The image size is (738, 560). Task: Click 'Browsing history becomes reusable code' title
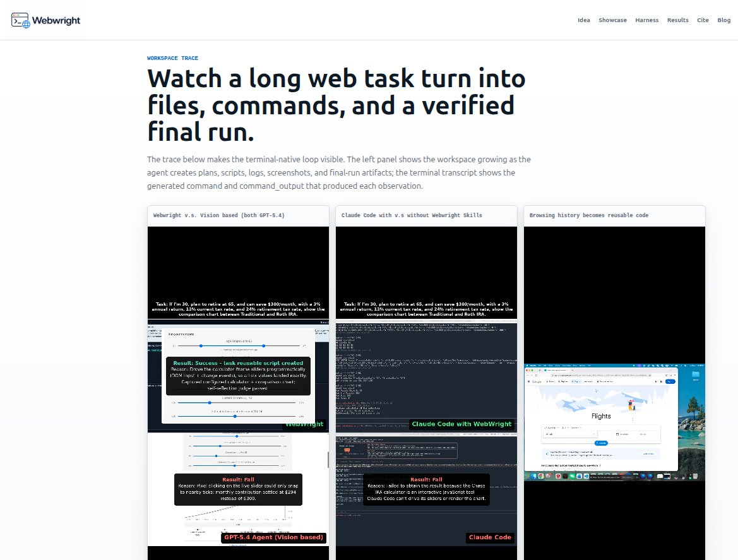[x=589, y=215]
